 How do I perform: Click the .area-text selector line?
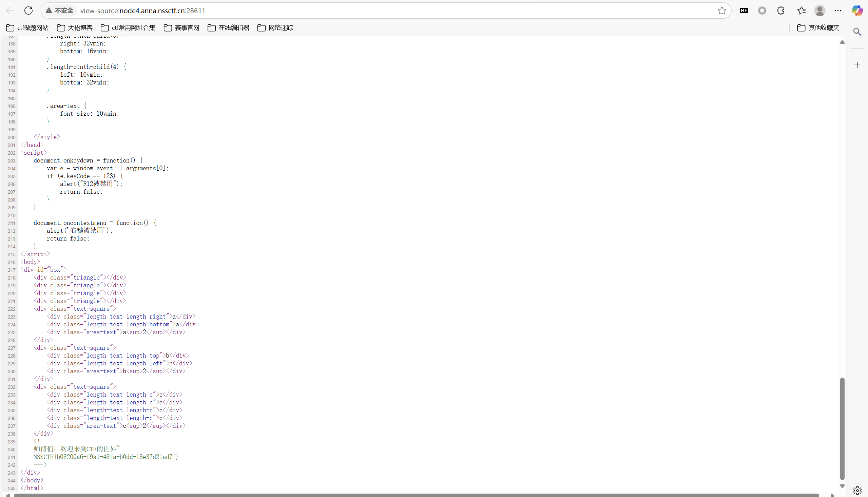click(x=66, y=106)
